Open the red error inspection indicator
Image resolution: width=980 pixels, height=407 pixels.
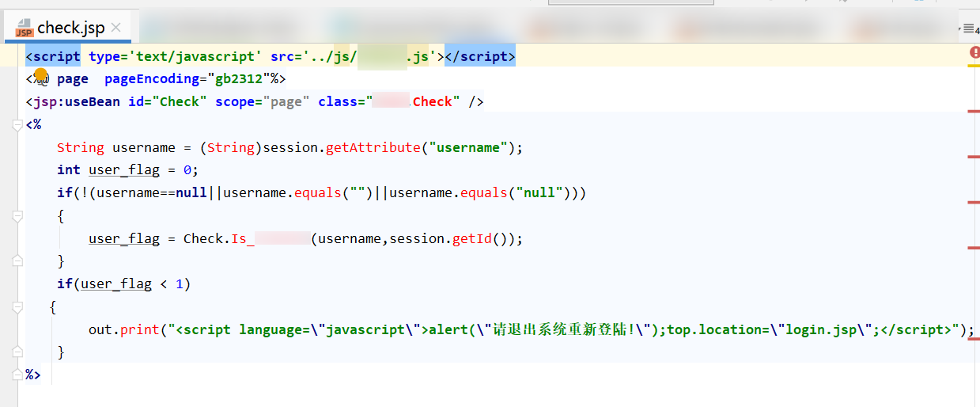[x=974, y=52]
